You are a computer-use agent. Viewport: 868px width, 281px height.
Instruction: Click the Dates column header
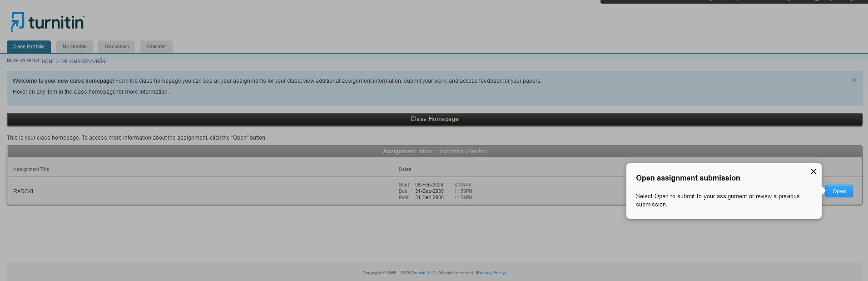pos(405,169)
